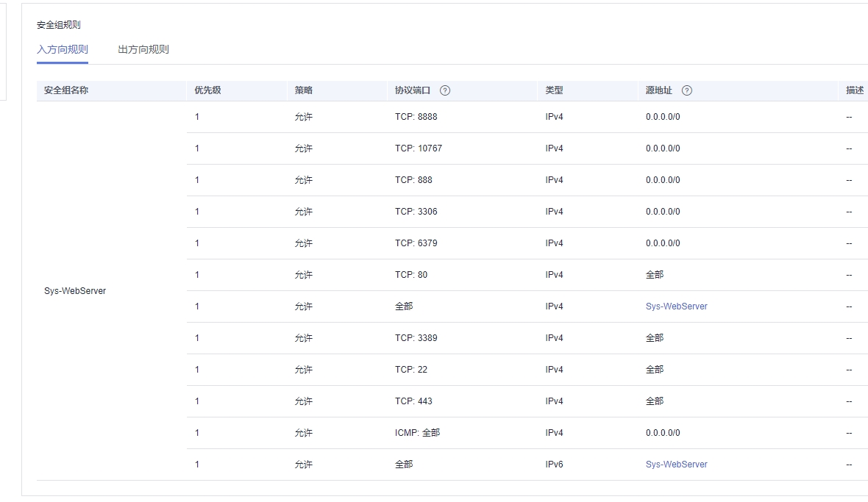Select the Sys-WebServer security group name cell
This screenshot has width=868, height=502.
(x=75, y=291)
